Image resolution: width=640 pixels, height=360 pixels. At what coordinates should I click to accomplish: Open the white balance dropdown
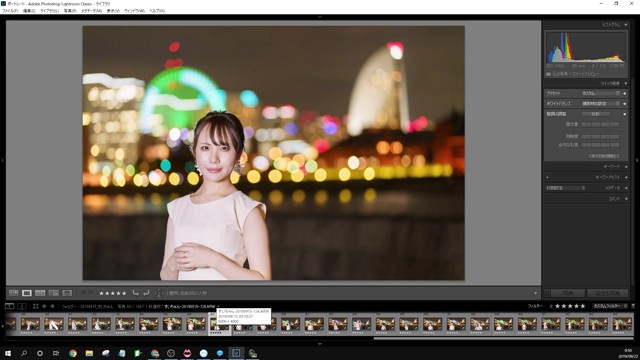[x=601, y=104]
